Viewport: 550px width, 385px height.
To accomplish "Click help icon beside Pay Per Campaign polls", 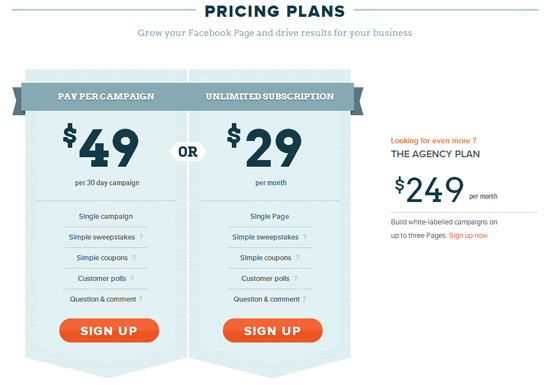I will pyautogui.click(x=132, y=278).
